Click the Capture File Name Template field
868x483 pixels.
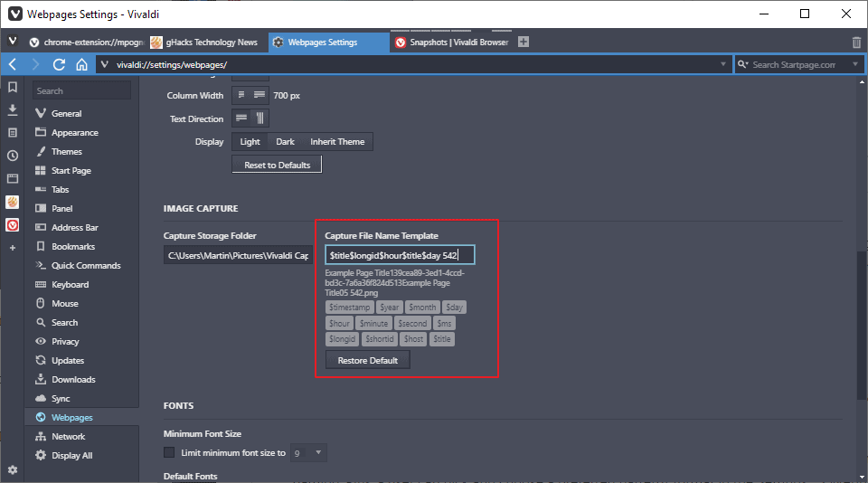[400, 255]
